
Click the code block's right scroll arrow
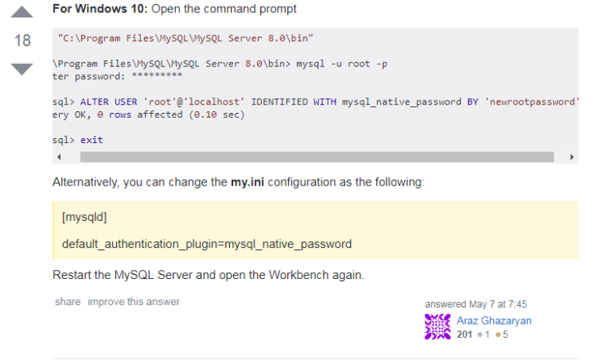571,156
